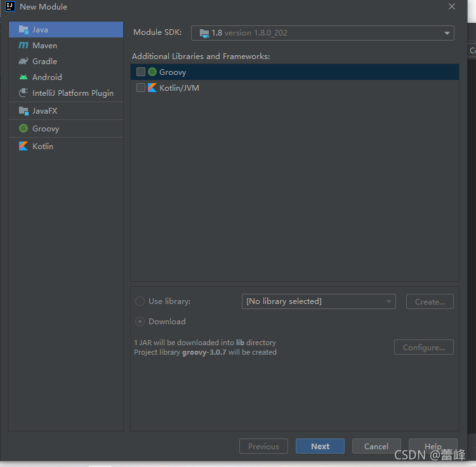Click the Kotlin/JVM icon in frameworks list
The width and height of the screenshot is (476, 467).
[x=152, y=88]
